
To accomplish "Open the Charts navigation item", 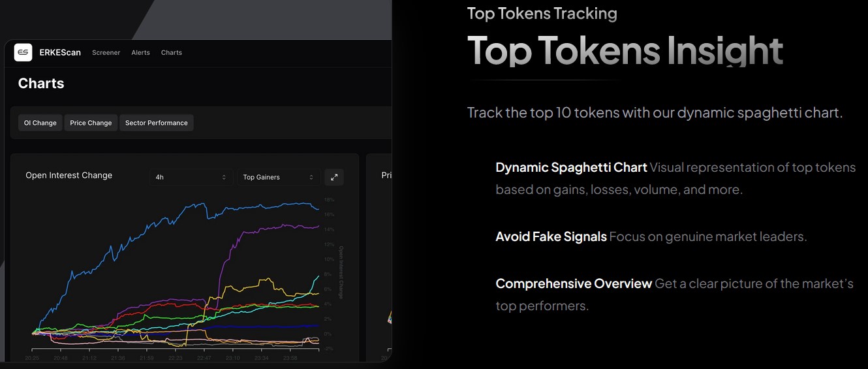I will click(172, 52).
